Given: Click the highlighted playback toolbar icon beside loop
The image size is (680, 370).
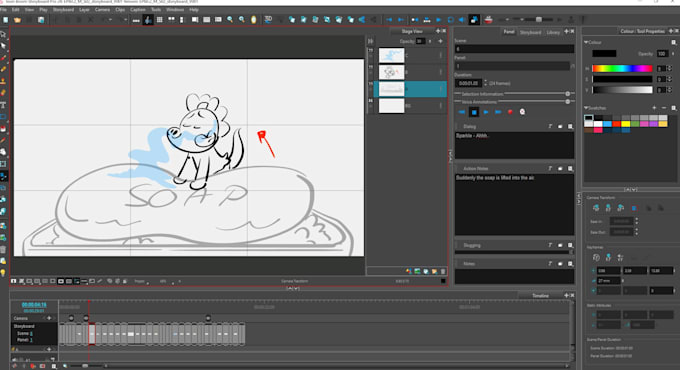Looking at the screenshot, I should click(x=474, y=20).
